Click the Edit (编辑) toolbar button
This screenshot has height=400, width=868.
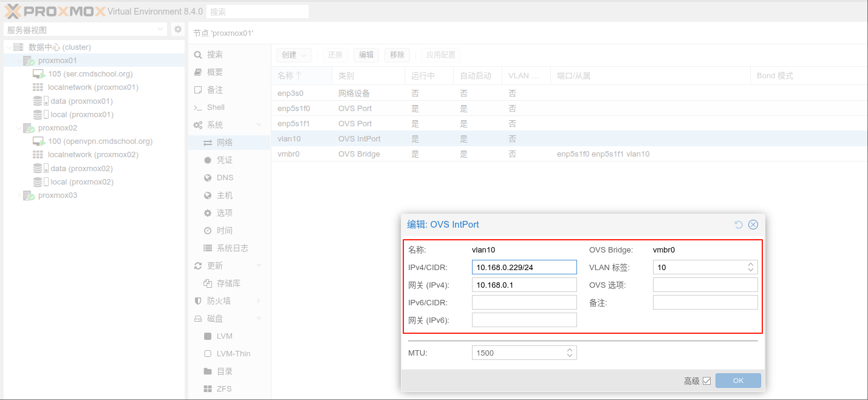[366, 55]
